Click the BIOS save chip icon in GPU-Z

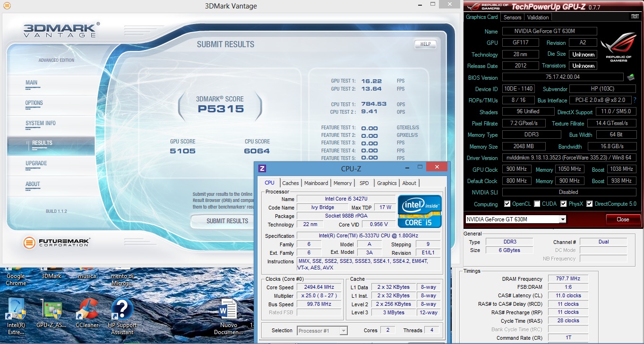pyautogui.click(x=630, y=77)
